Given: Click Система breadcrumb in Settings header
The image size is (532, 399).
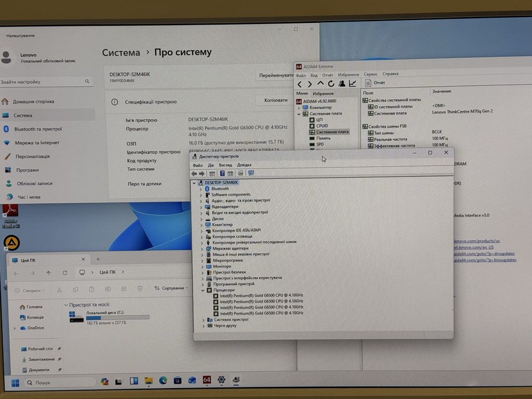Looking at the screenshot, I should 121,53.
